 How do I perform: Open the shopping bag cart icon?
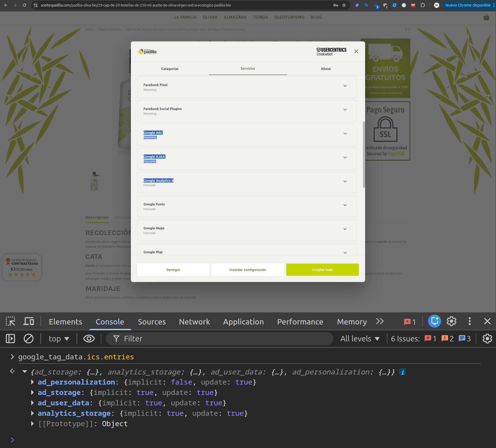point(486,17)
